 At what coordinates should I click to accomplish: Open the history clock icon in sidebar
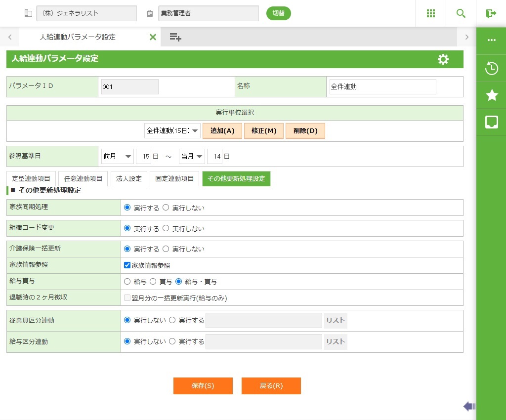click(491, 68)
